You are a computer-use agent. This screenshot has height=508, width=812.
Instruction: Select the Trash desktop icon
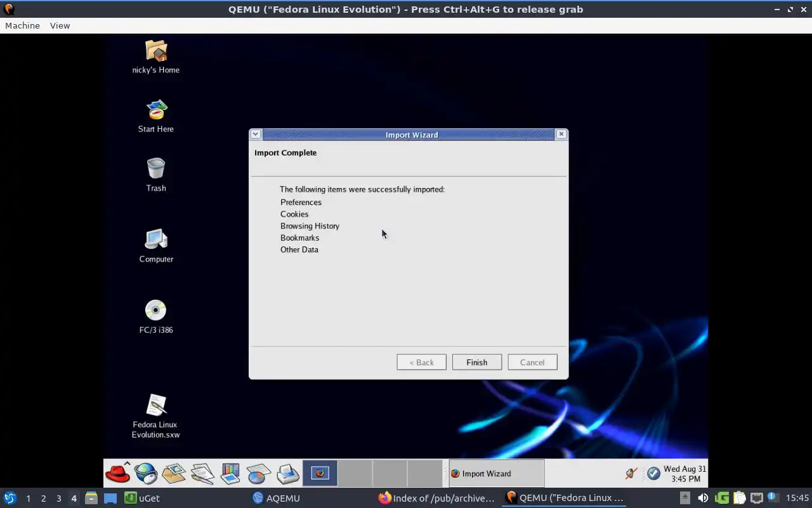click(156, 175)
